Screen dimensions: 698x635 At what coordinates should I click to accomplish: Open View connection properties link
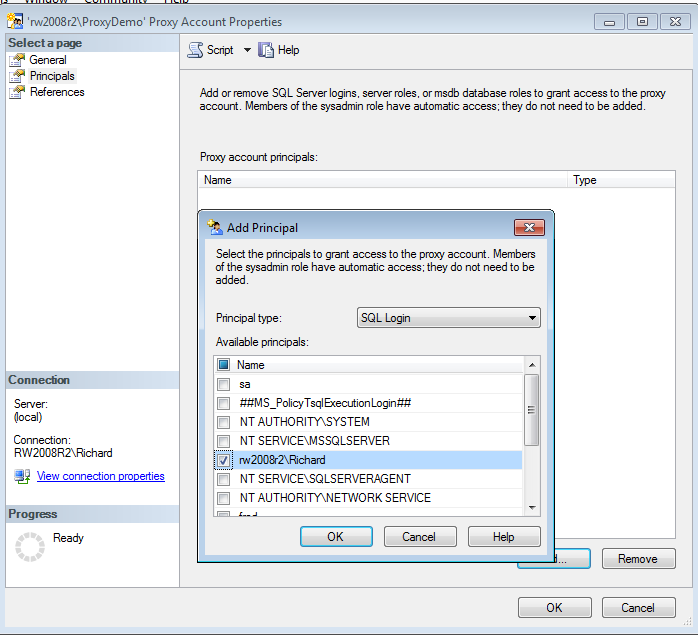101,476
